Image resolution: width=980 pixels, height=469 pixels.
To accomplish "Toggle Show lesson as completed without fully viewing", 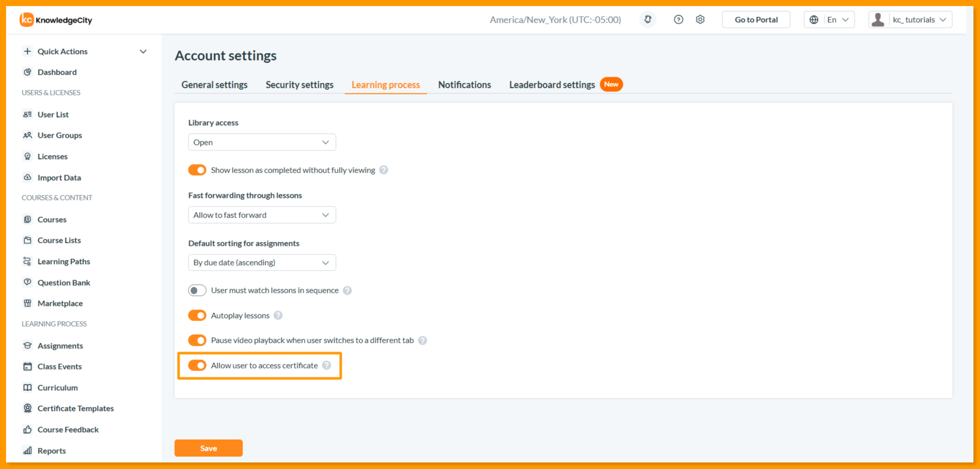I will click(197, 170).
